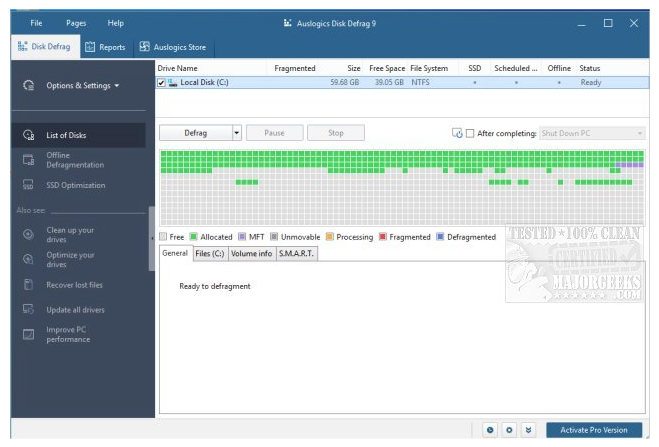The height and width of the screenshot is (447, 659).
Task: Click the double-chevron expand icon in bottom bar
Action: (528, 430)
